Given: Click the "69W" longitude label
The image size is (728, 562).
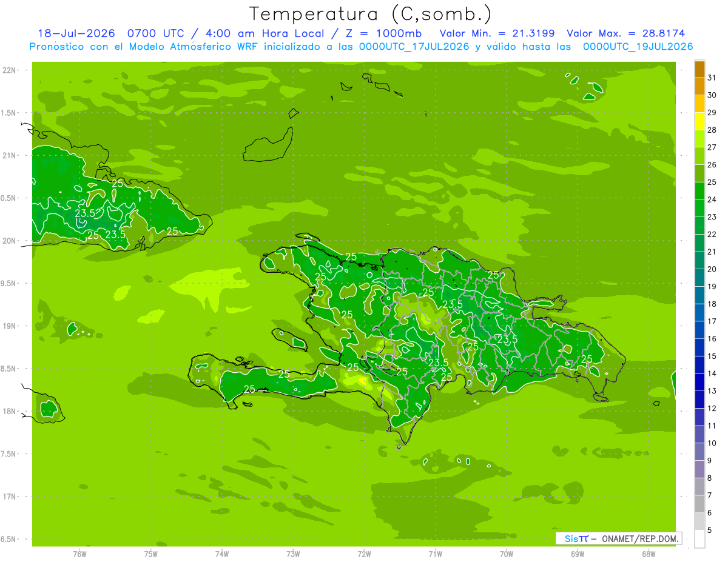Looking at the screenshot, I should coord(578,554).
